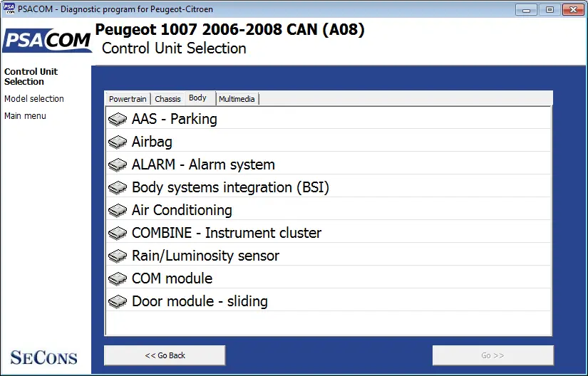The height and width of the screenshot is (376, 588).
Task: Select the Body tab
Action: [x=198, y=98]
